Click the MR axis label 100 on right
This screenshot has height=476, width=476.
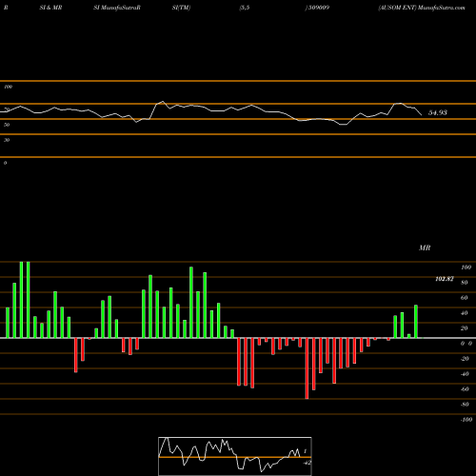pos(466,268)
